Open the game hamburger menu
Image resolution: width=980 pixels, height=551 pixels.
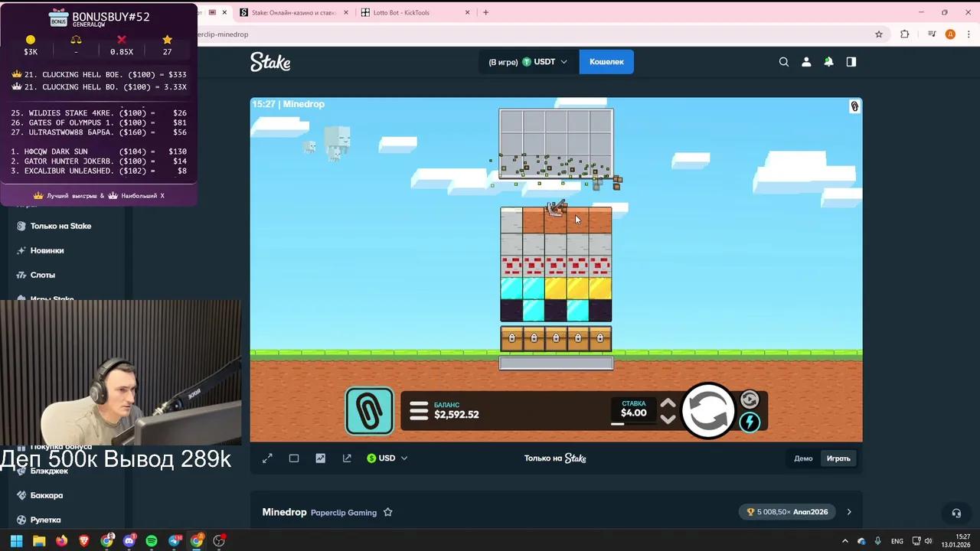tap(418, 412)
